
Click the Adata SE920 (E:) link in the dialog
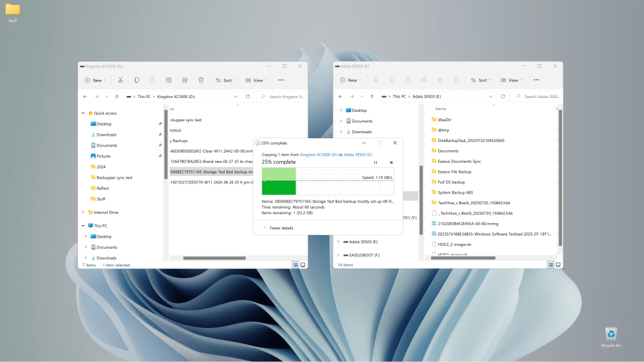point(359,155)
